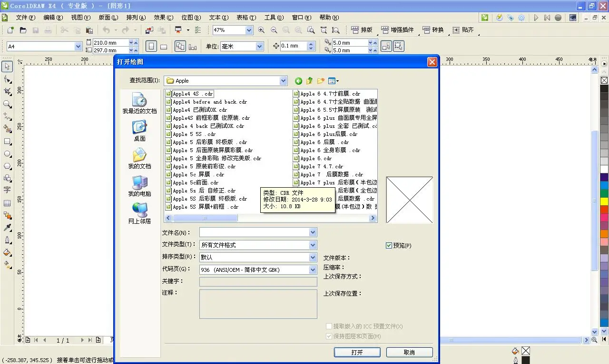This screenshot has height=364, width=609.
Task: Select the Rectangle tool
Action: [x=7, y=141]
